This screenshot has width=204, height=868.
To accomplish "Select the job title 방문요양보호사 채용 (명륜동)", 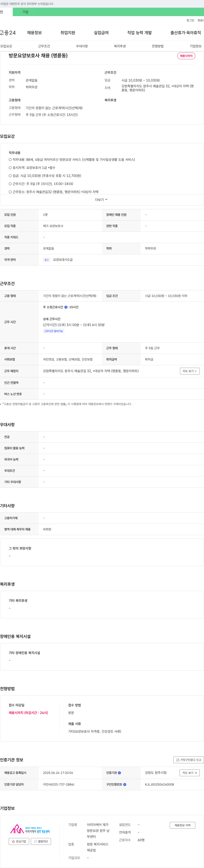I will [x=38, y=56].
